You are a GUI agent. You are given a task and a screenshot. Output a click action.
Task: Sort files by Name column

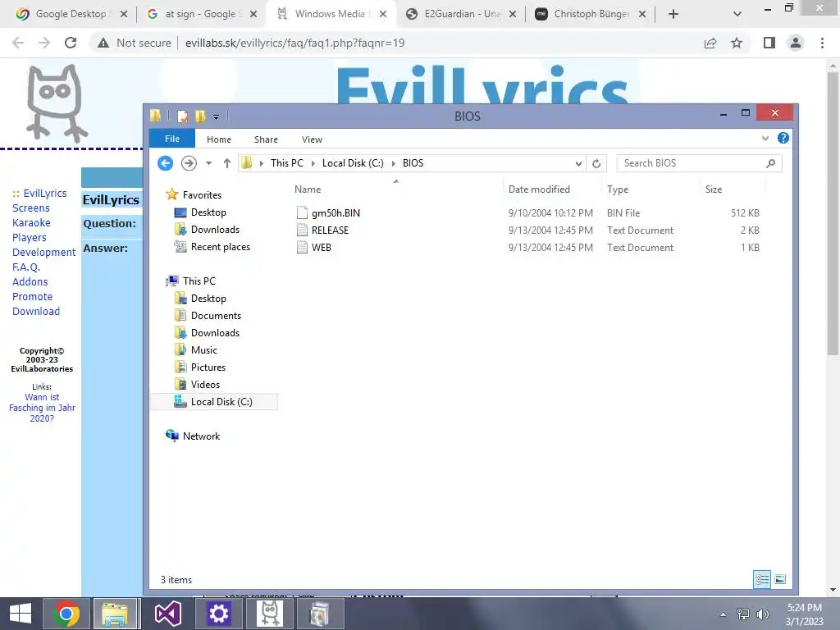click(308, 189)
